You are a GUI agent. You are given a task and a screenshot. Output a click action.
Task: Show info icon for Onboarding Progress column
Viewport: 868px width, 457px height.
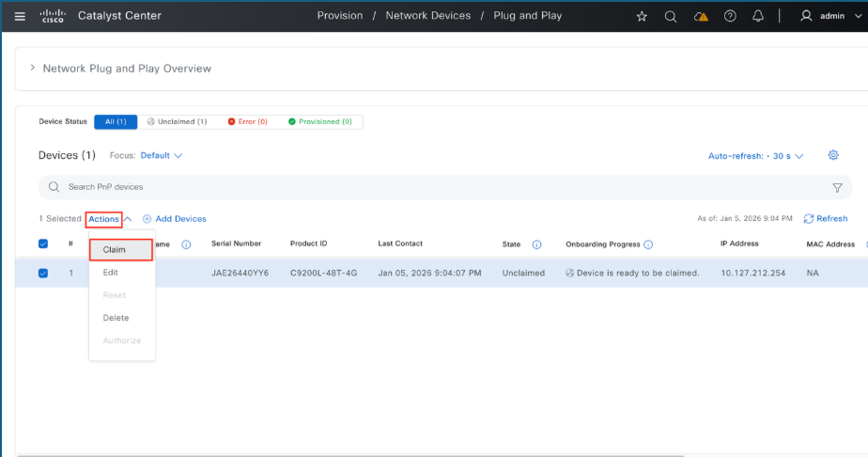coord(648,244)
